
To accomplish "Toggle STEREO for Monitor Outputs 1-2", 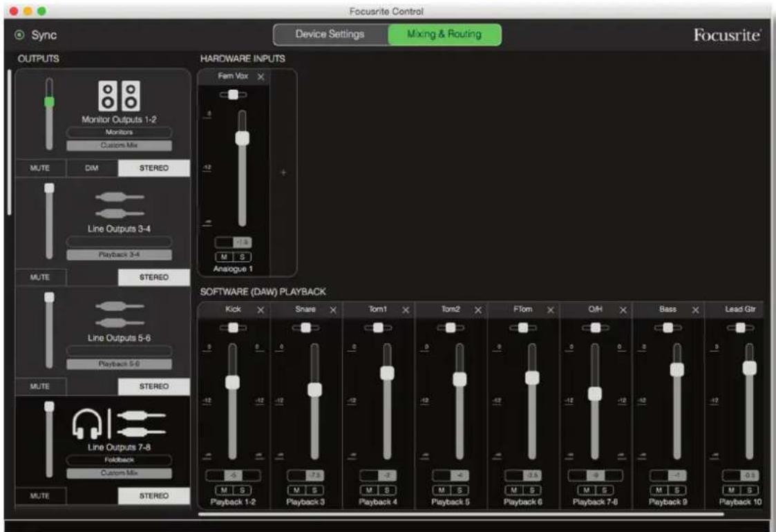I will click(154, 169).
